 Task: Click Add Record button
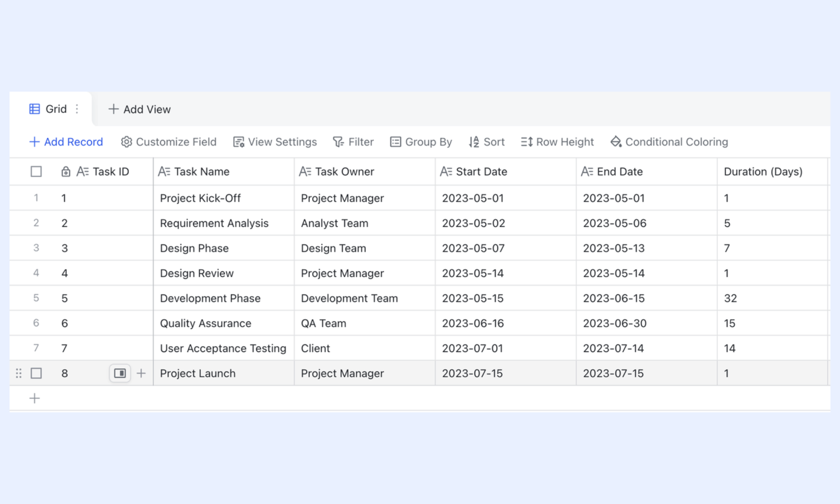66,142
